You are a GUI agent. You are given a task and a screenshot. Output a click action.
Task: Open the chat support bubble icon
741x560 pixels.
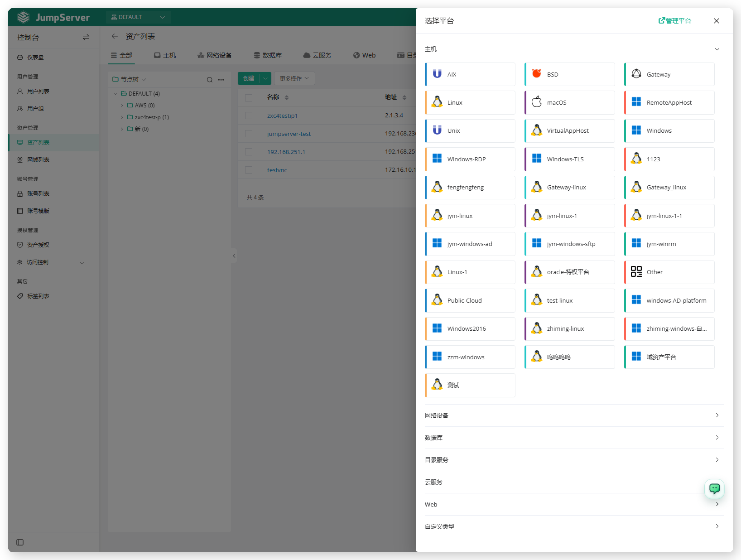coord(715,489)
